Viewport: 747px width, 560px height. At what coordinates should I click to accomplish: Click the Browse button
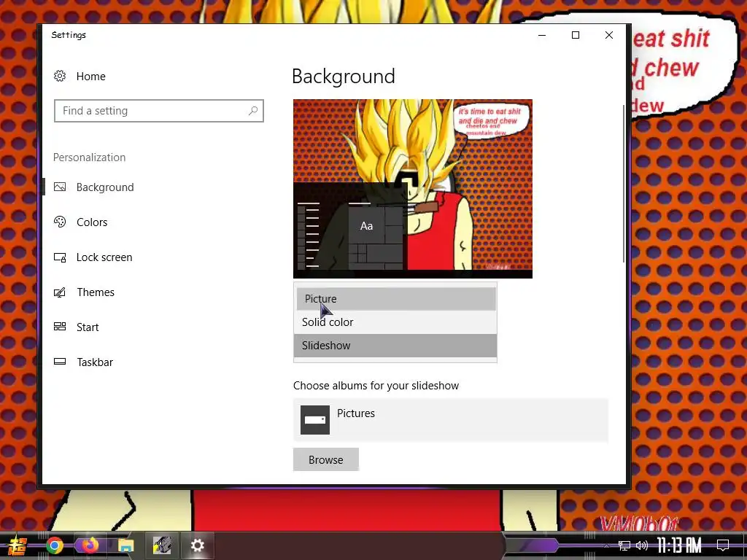pyautogui.click(x=326, y=459)
